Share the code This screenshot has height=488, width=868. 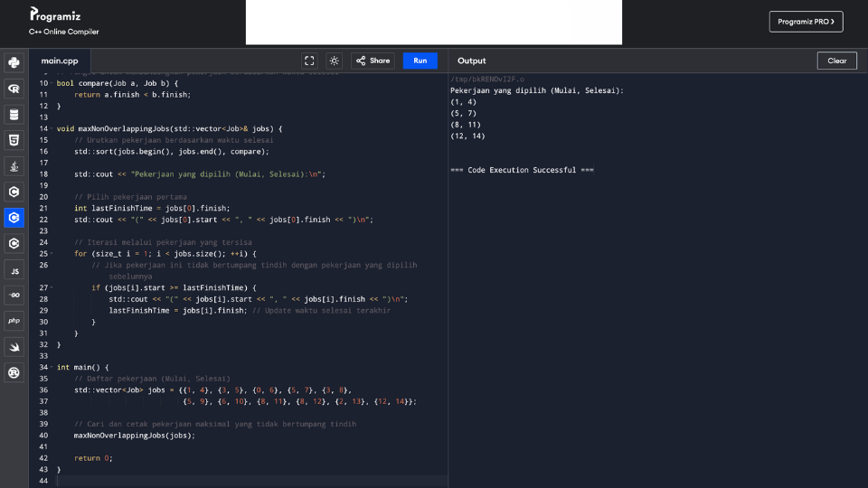tap(373, 61)
